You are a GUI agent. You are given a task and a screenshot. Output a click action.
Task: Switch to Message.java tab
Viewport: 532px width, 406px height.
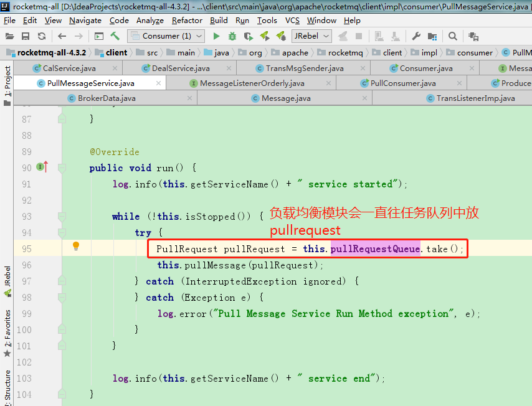tap(286, 98)
